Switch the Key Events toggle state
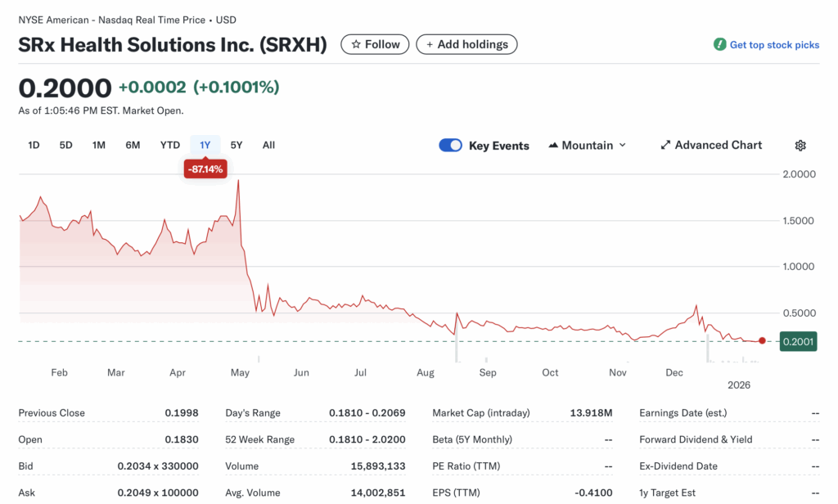Image resolution: width=838 pixels, height=504 pixels. tap(450, 145)
